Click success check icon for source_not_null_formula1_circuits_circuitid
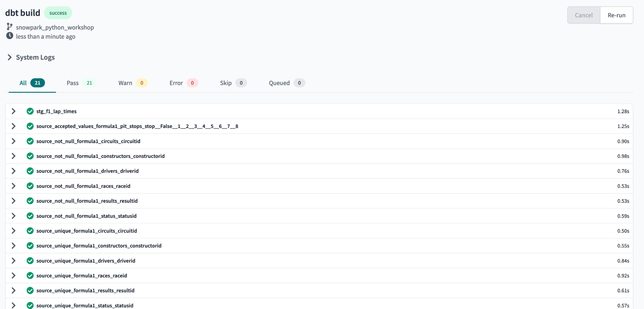Screen dimensions: 644x309 [30, 141]
